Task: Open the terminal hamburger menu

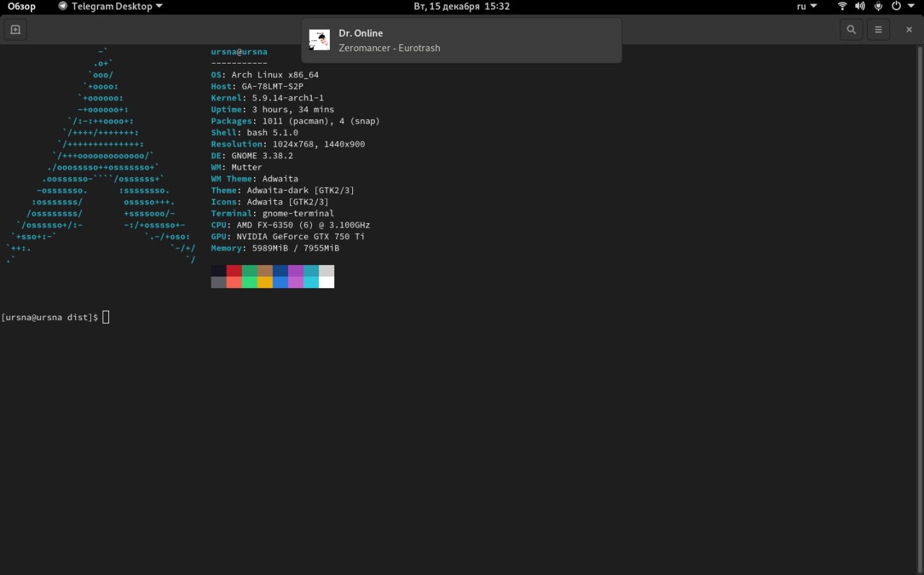Action: [879, 30]
